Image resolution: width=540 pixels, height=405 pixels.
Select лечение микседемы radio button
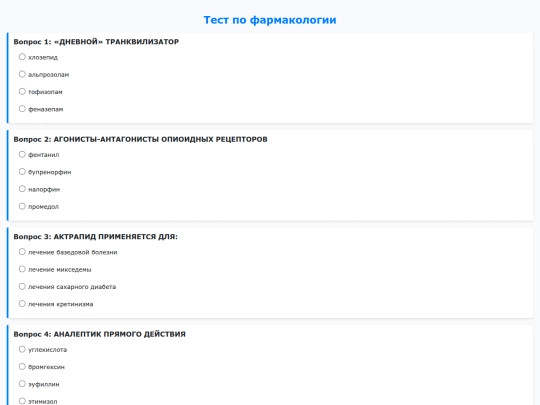click(x=22, y=269)
